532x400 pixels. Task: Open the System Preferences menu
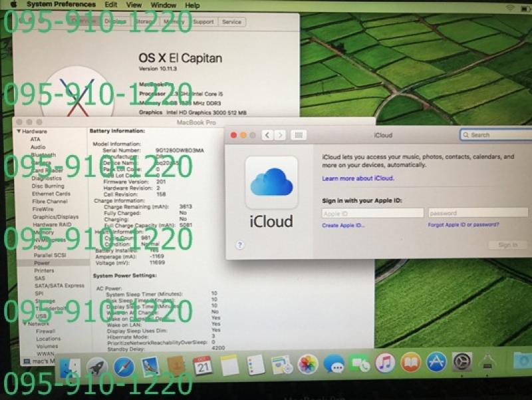coord(61,5)
